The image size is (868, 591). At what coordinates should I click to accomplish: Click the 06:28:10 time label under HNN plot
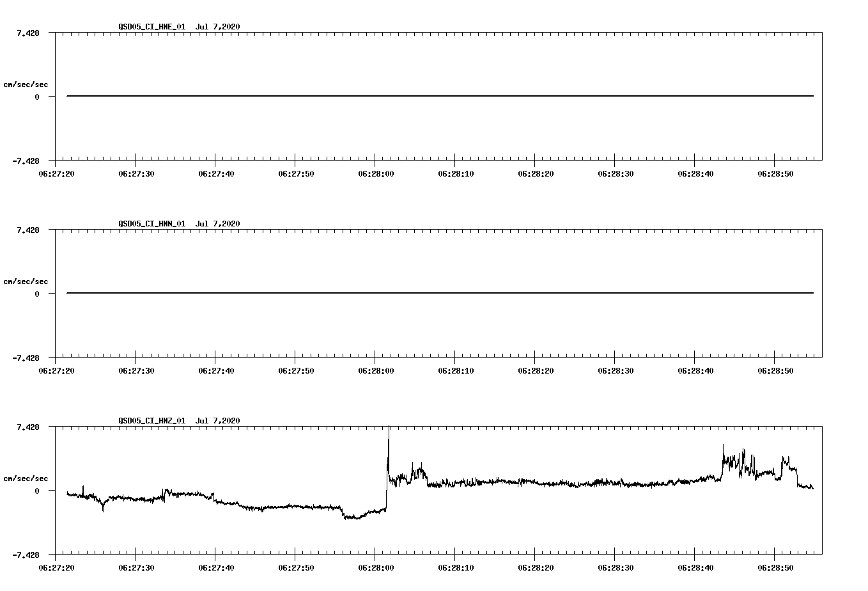tap(455, 371)
